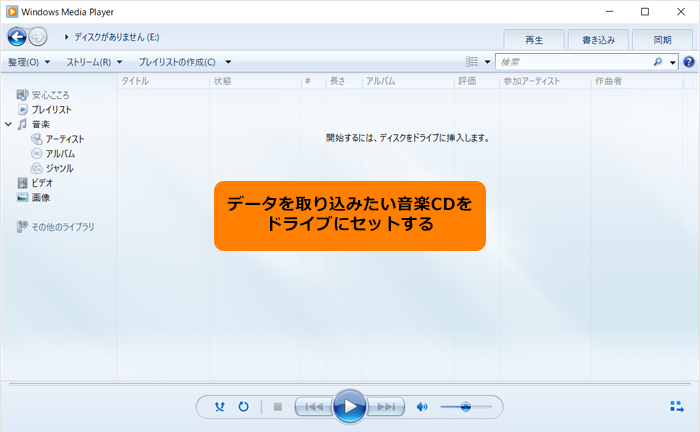The height and width of the screenshot is (432, 700).
Task: Expand the view options dropdown arrow
Action: click(488, 62)
